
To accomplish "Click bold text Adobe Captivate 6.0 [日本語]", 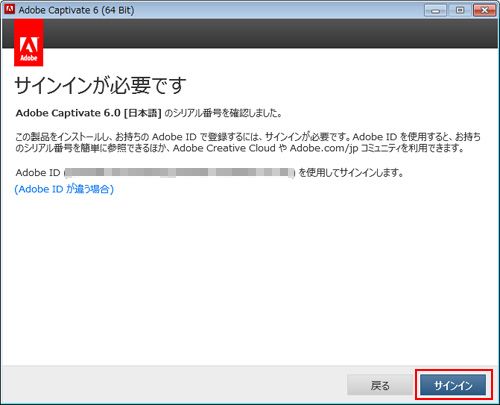I will point(88,113).
